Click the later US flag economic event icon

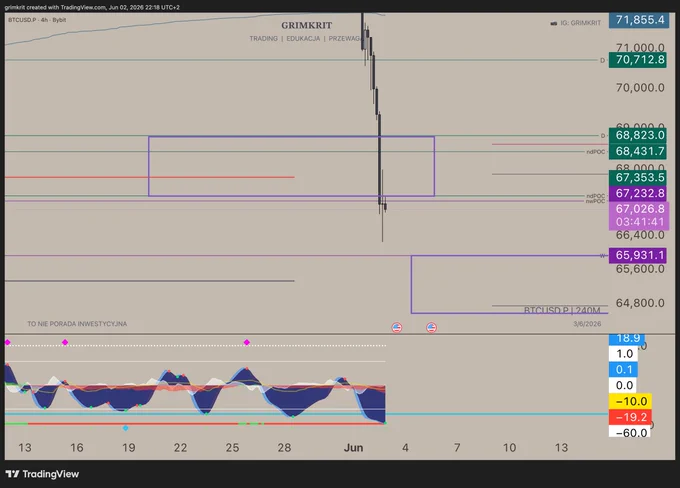coord(431,328)
